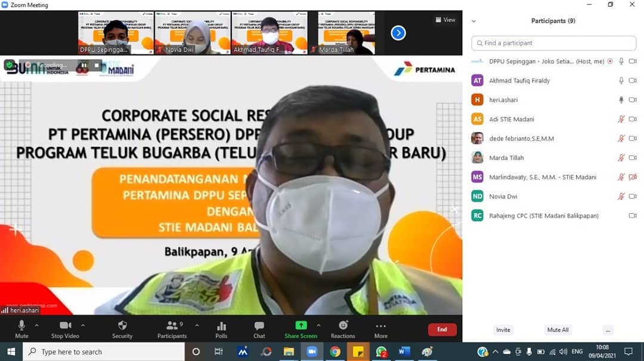Image resolution: width=644 pixels, height=361 pixels.
Task: Open Sticky Notes from taskbar
Action: point(358,351)
